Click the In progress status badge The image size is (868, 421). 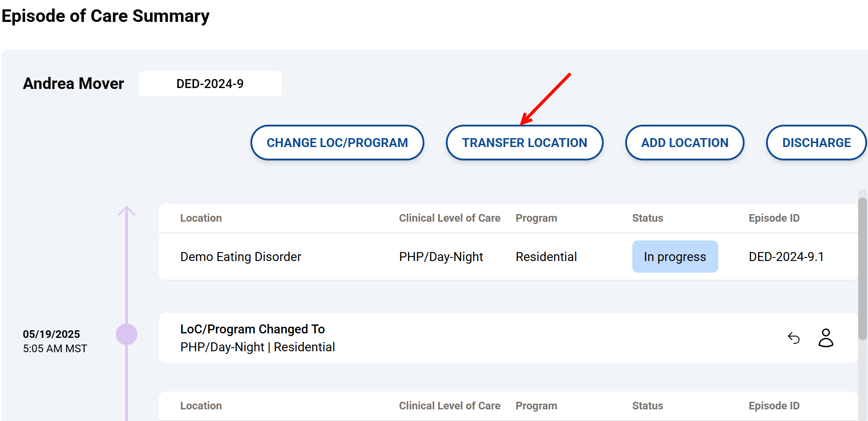point(675,257)
